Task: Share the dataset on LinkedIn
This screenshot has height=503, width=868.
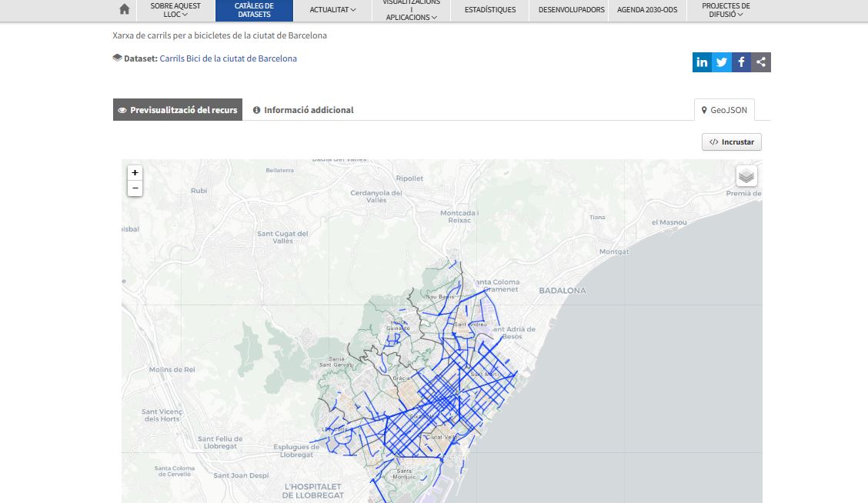Action: tap(701, 62)
